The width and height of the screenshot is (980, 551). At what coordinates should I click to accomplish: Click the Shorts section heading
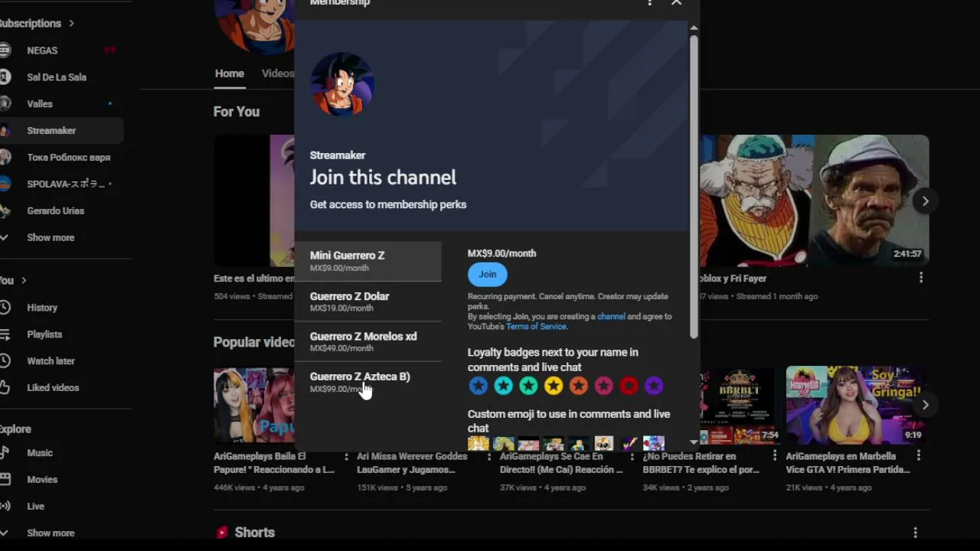(254, 532)
